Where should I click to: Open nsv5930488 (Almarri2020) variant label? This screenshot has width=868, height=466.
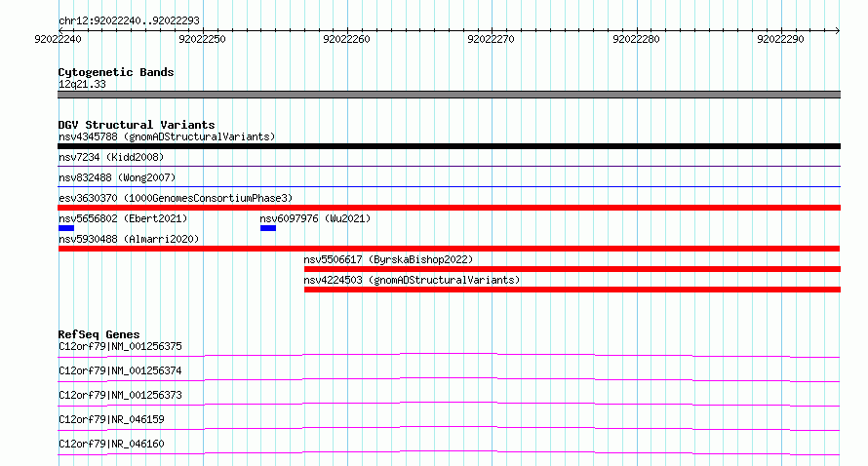(129, 239)
